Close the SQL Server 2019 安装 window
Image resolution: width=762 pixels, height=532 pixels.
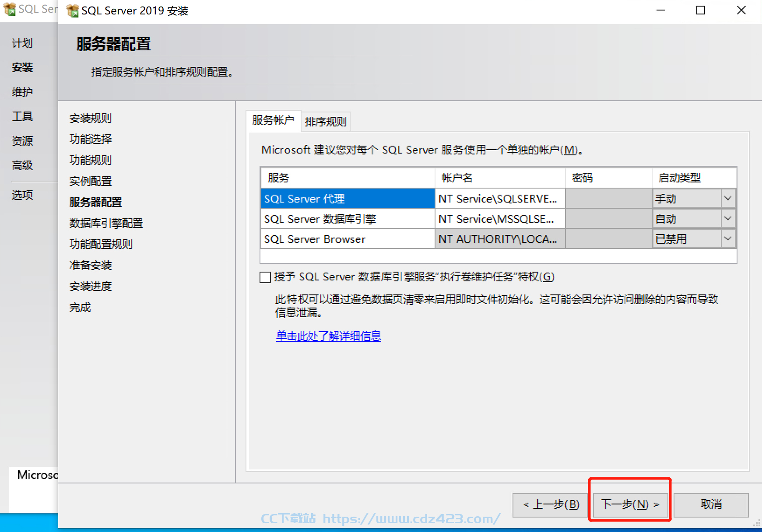(741, 10)
